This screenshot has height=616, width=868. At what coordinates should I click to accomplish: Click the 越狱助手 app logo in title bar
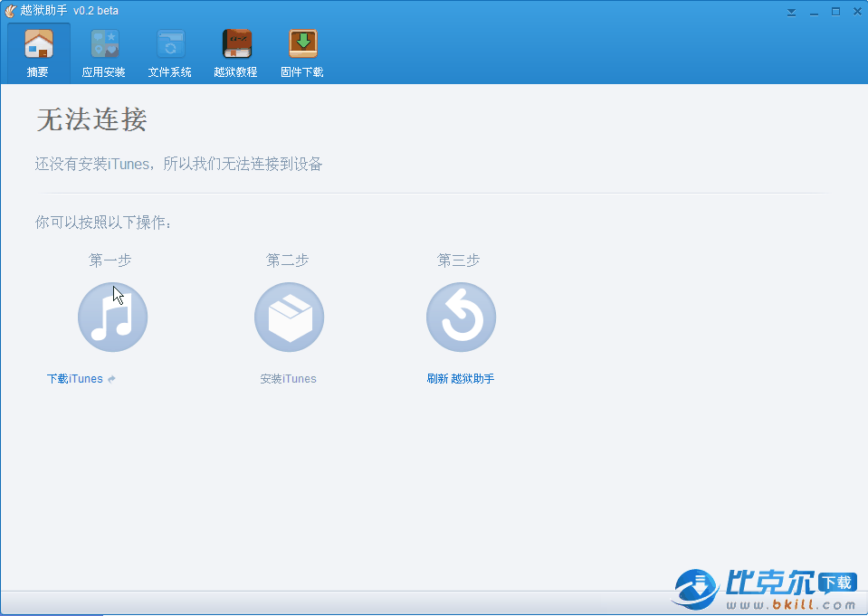coord(11,11)
